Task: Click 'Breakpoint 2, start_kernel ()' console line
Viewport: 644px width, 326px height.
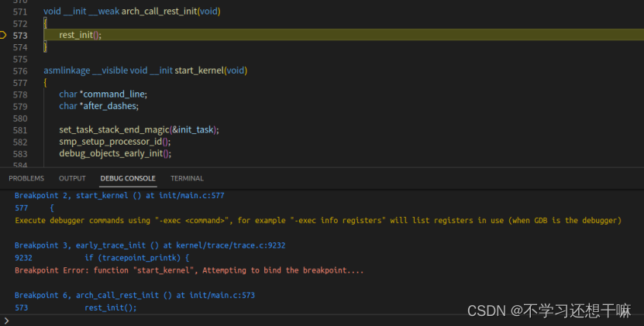Action: pos(119,195)
